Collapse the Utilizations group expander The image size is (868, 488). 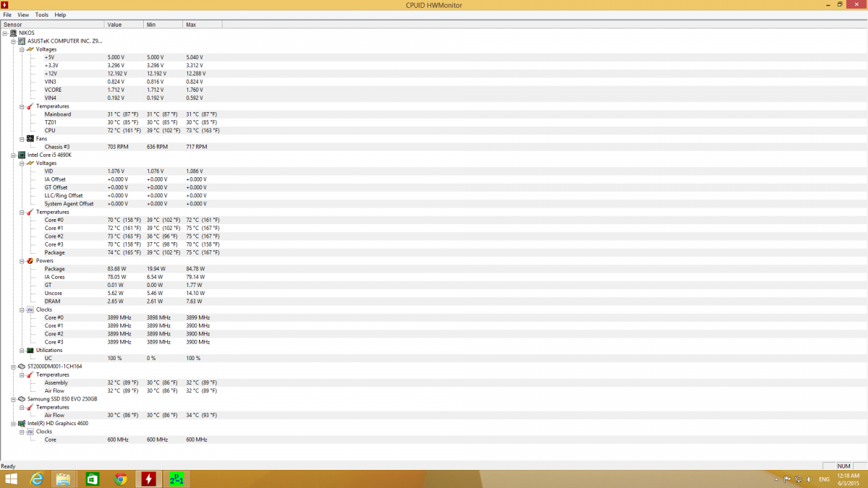pyautogui.click(x=22, y=351)
